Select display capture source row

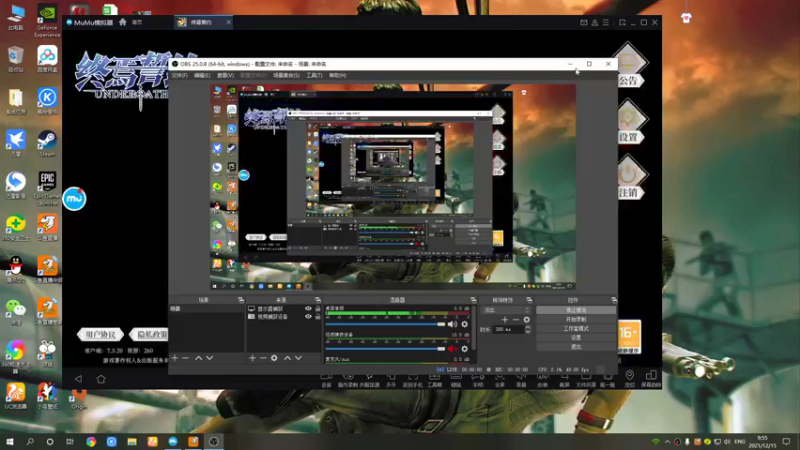pos(284,309)
